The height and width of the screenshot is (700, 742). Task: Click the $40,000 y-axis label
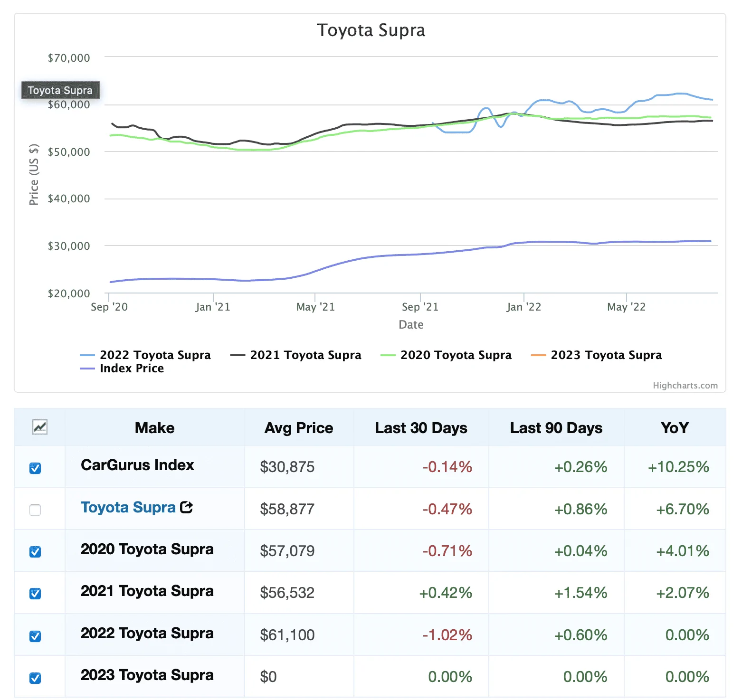coord(69,199)
